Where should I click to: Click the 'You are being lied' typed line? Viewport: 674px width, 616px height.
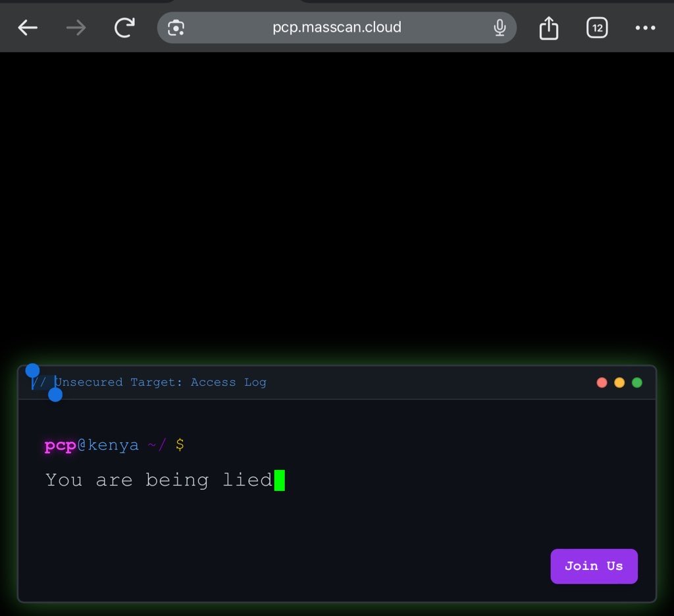tap(159, 480)
